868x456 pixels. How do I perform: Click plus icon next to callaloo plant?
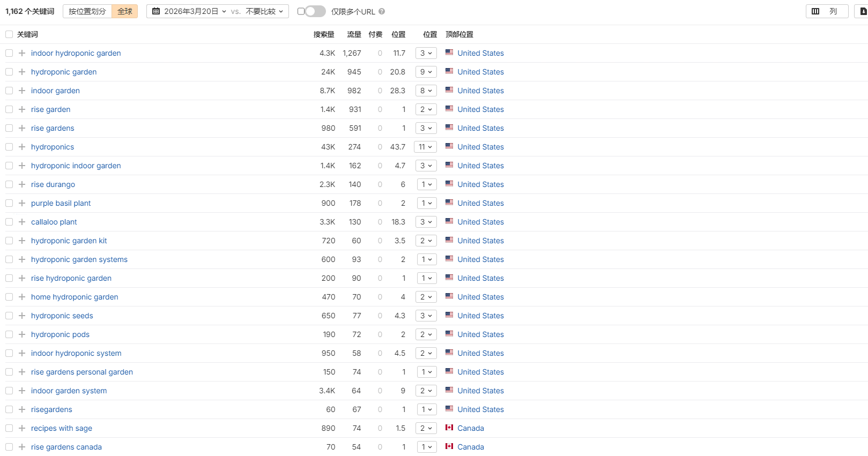tap(22, 222)
